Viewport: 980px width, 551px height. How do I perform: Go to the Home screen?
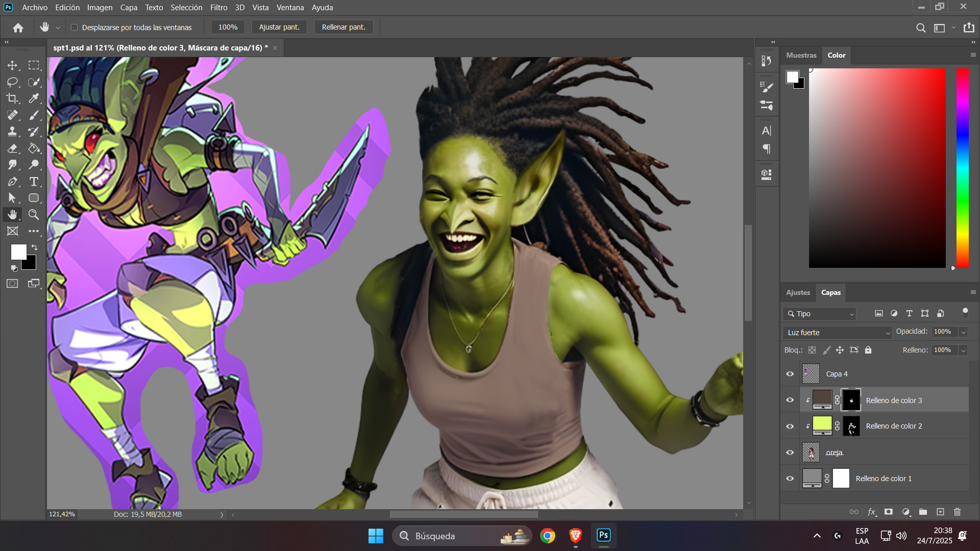point(18,28)
